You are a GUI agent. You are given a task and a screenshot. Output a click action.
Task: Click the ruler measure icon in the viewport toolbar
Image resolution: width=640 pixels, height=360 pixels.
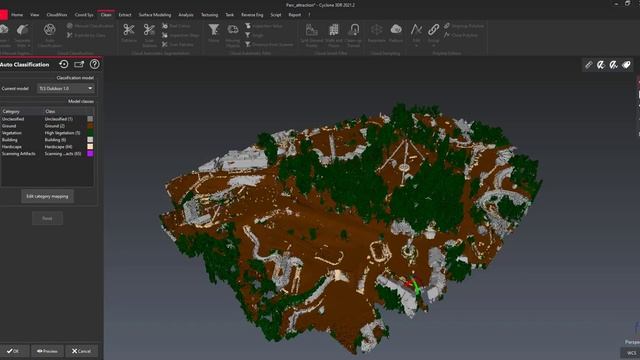click(x=589, y=64)
